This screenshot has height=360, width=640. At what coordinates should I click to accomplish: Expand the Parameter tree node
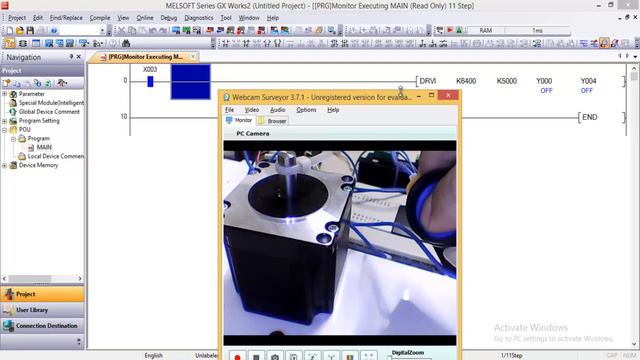click(x=5, y=94)
